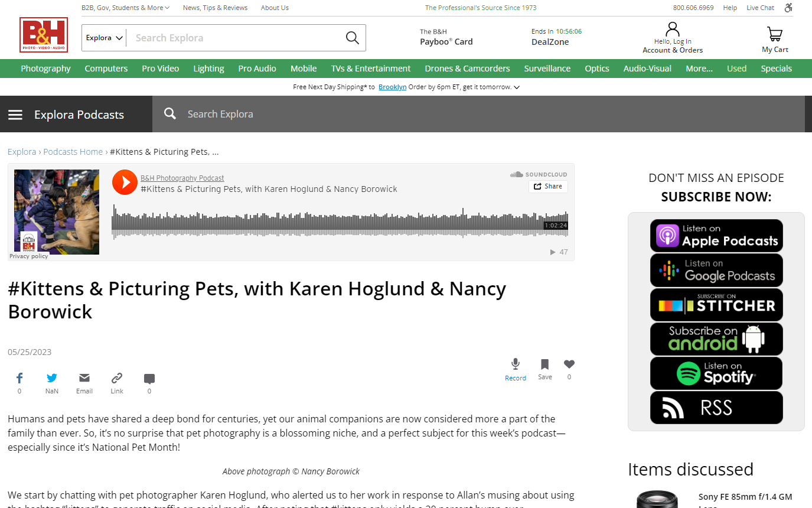The image size is (812, 508).
Task: Go to Used products
Action: (x=736, y=69)
